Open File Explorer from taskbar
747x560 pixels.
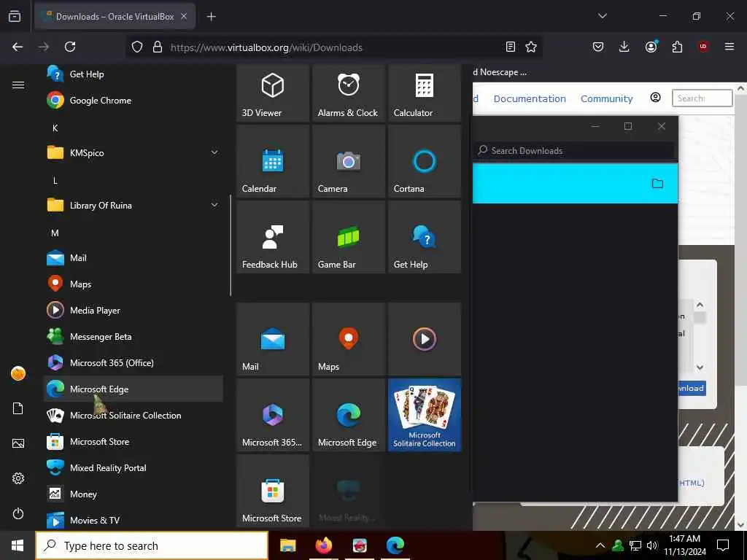point(287,545)
